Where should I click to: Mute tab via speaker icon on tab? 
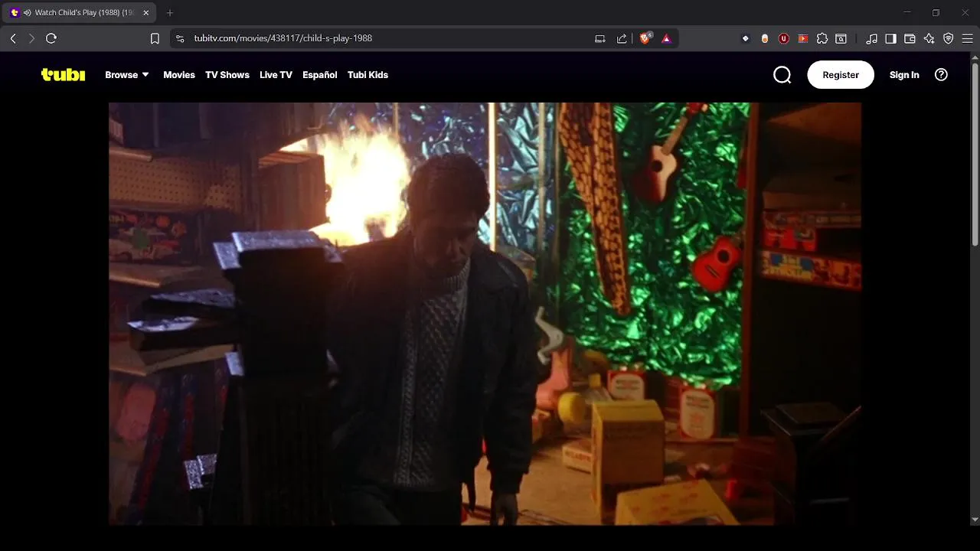(28, 13)
